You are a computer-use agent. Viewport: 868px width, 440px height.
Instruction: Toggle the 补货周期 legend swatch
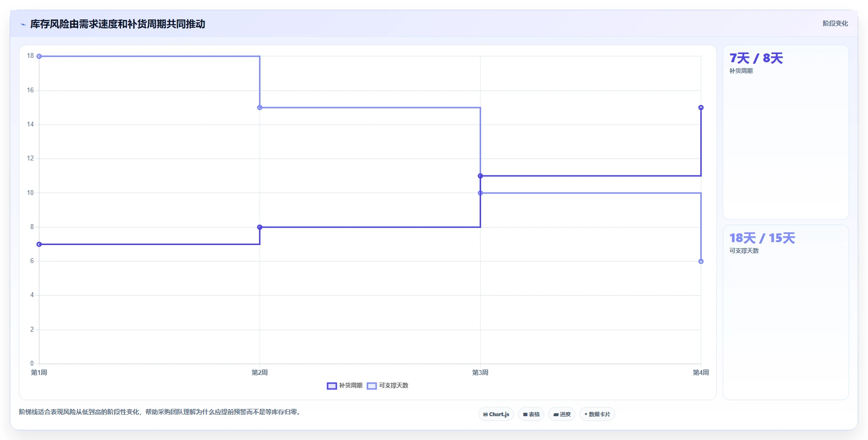[x=332, y=386]
